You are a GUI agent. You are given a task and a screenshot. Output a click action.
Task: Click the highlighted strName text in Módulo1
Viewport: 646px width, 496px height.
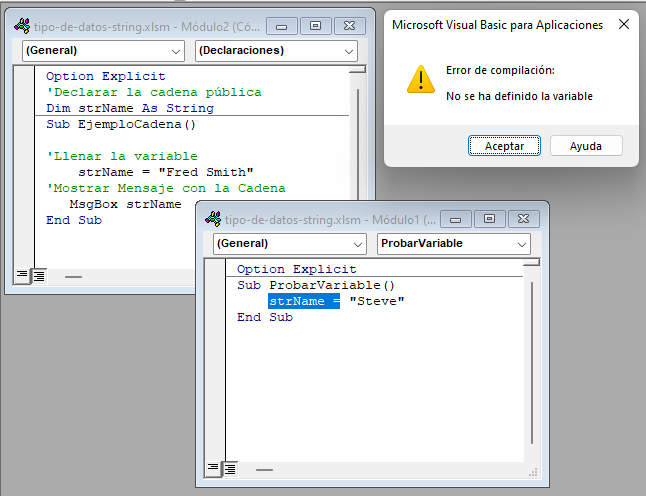304,301
